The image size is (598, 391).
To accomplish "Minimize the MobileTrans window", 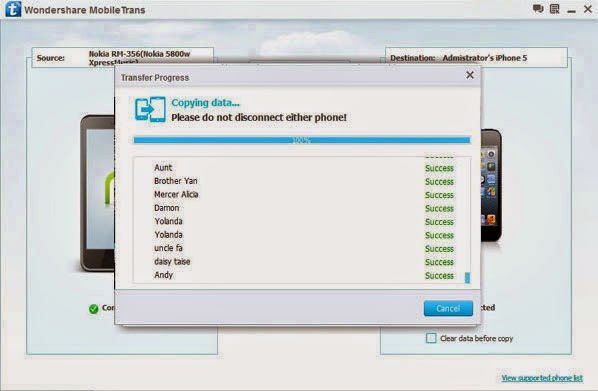I will [x=571, y=11].
